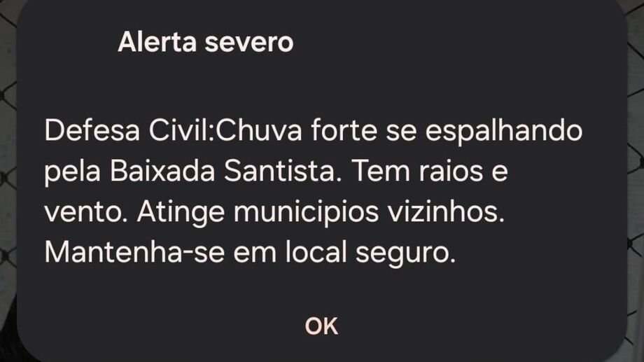
Task: Click the "Atinge municipios vizinhos." sentence
Action: pos(321,214)
